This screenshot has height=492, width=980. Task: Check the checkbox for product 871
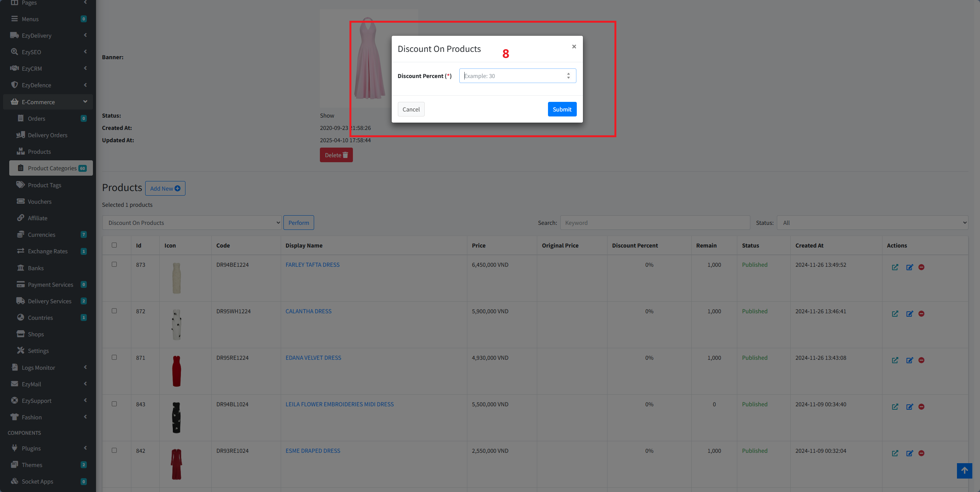[x=114, y=357]
